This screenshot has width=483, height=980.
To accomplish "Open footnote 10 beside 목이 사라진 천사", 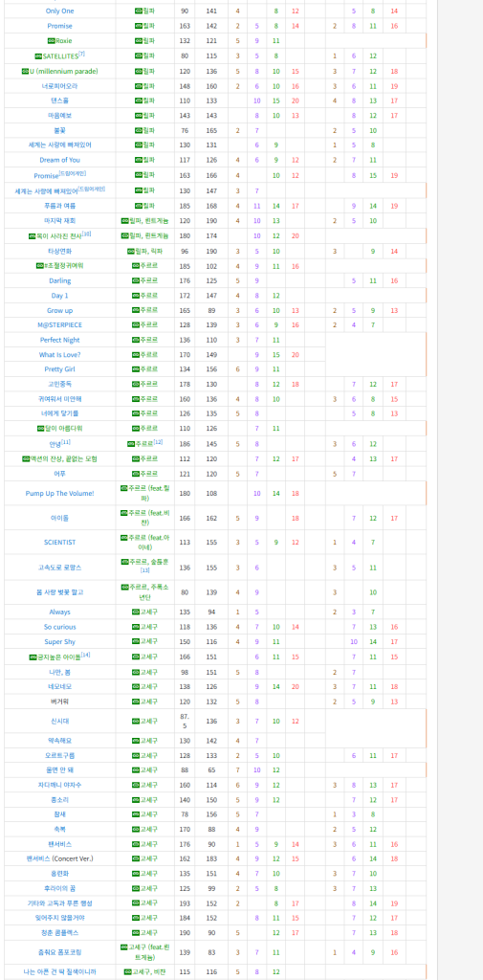I will point(87,234).
